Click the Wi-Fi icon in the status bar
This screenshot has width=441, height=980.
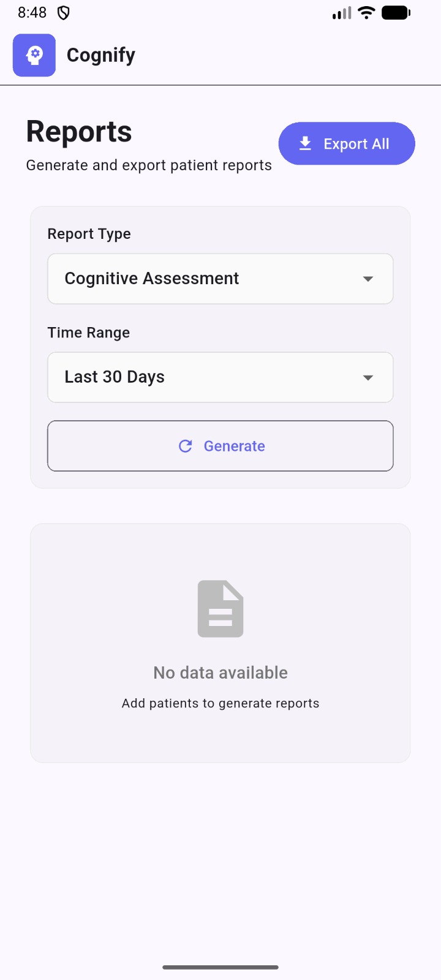tap(366, 12)
